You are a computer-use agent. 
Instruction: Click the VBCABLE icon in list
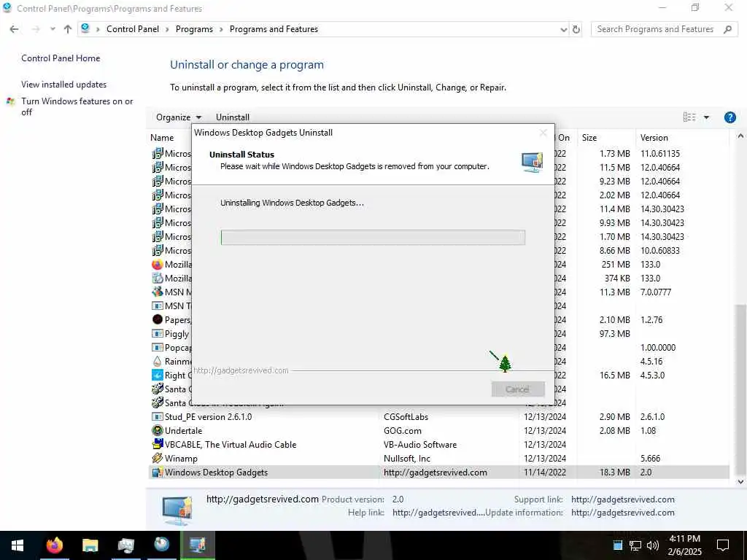(158, 444)
